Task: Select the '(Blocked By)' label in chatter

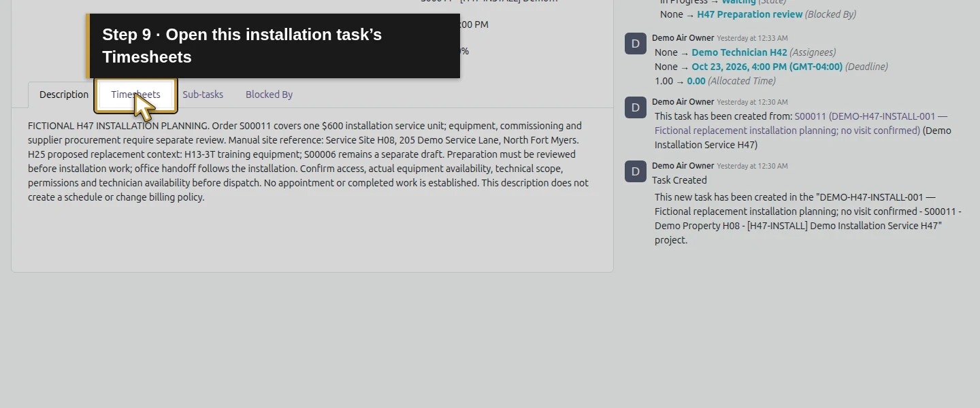Action: [x=830, y=14]
